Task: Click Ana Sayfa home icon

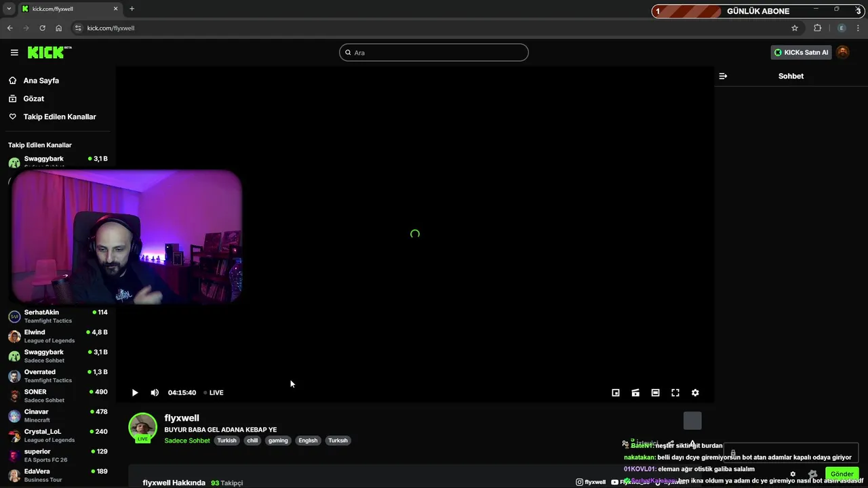Action: coord(13,80)
